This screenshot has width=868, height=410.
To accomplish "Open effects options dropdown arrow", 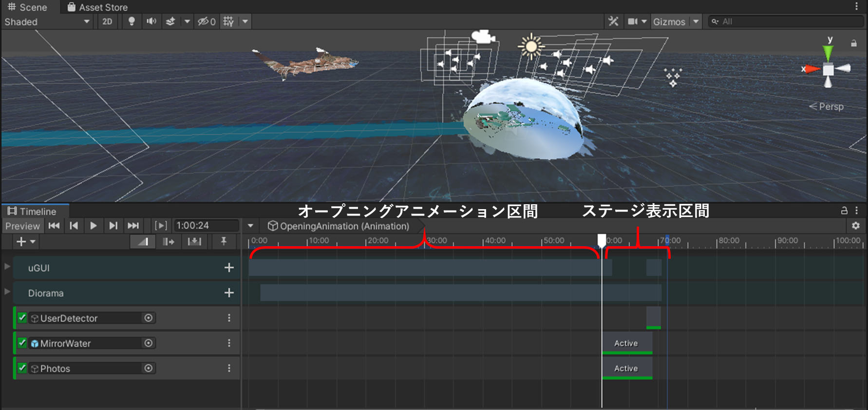I will 187,21.
